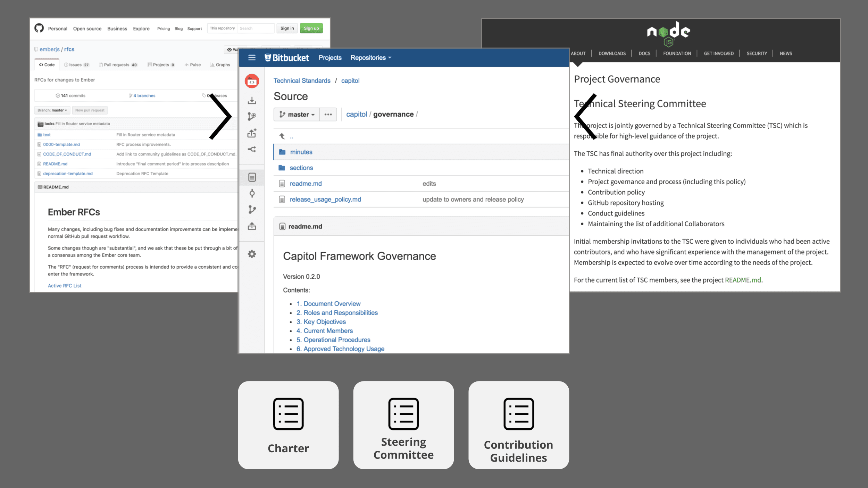Viewport: 868px width, 488px height.
Task: Click the green Sign up button
Action: tap(311, 28)
